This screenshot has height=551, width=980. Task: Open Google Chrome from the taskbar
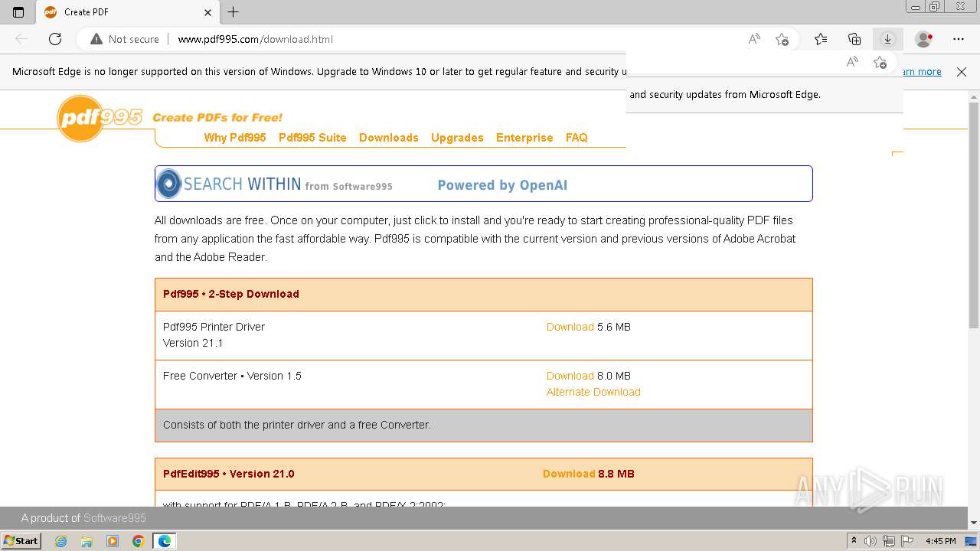click(139, 541)
